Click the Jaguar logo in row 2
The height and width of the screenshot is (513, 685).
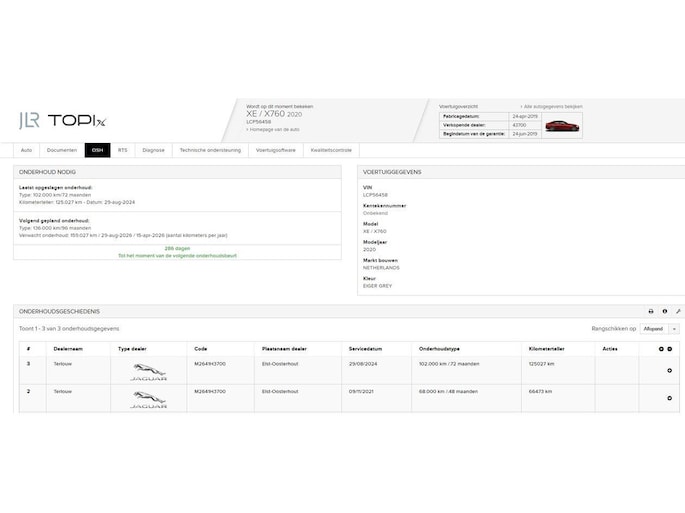[150, 399]
